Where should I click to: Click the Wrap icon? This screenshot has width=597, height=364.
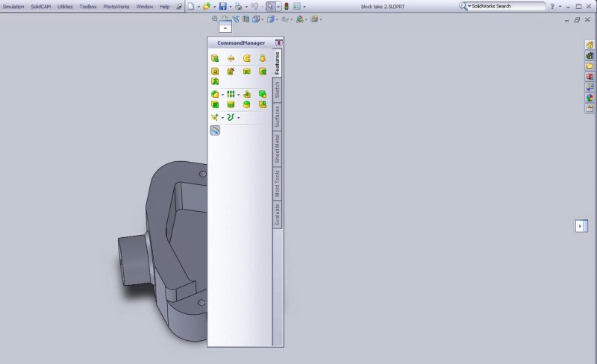[231, 104]
